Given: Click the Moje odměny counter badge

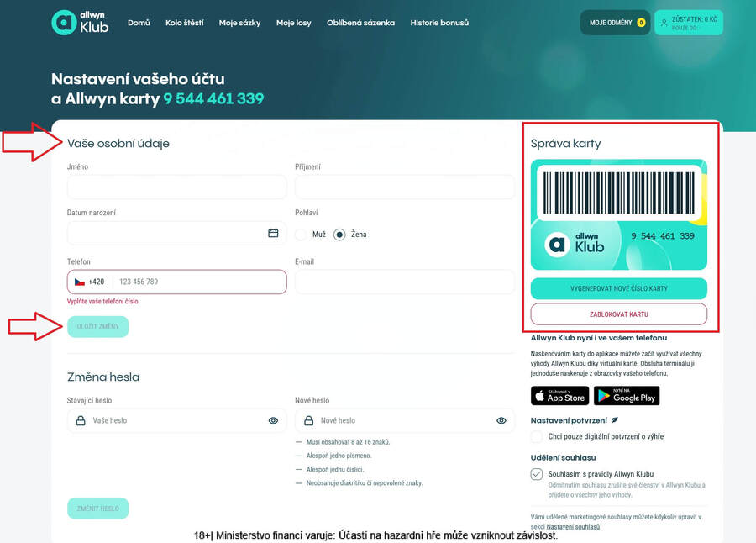Looking at the screenshot, I should (641, 23).
